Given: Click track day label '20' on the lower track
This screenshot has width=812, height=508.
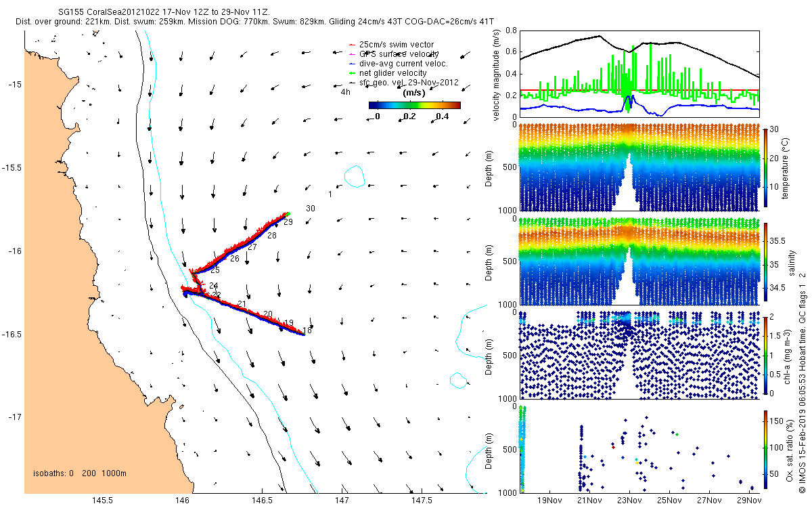Looking at the screenshot, I should point(268,314).
